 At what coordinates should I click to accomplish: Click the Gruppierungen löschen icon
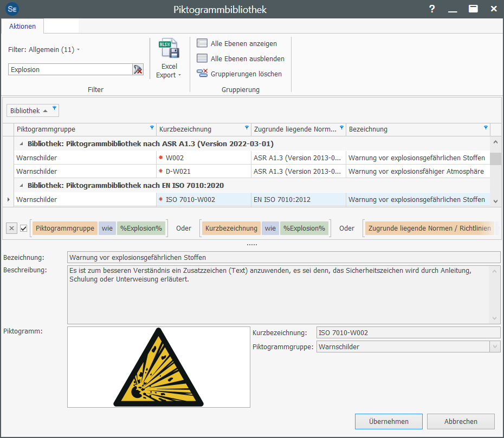point(202,74)
